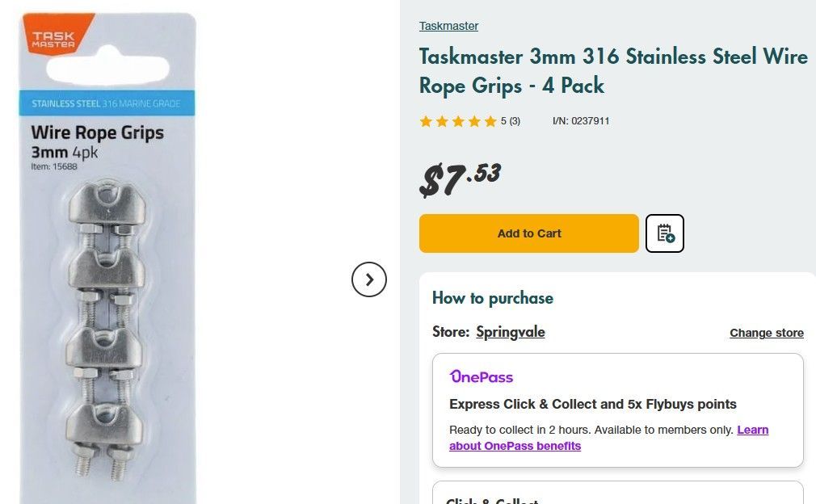Open the Taskmaster brand link
Image resolution: width=816 pixels, height=504 pixels.
coord(448,26)
